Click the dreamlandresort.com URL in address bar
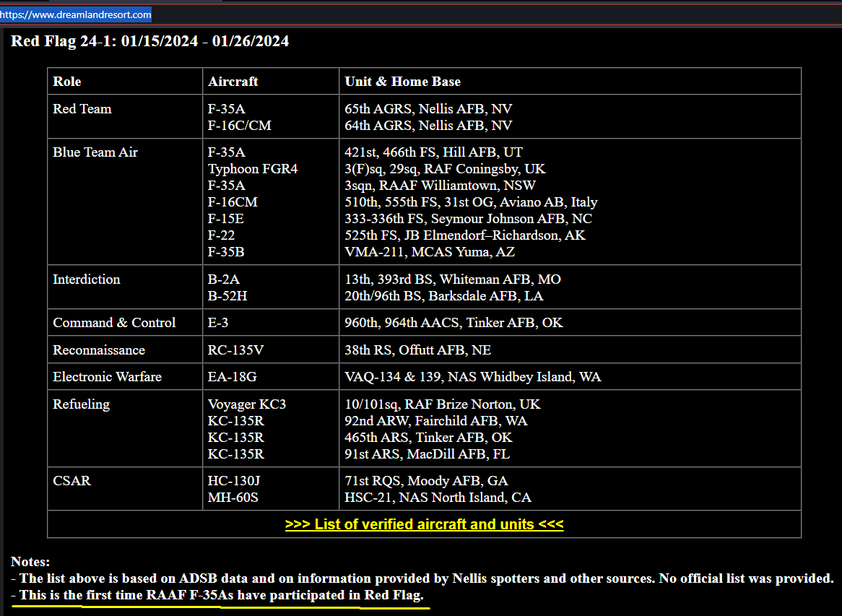The width and height of the screenshot is (842, 616). tap(76, 14)
